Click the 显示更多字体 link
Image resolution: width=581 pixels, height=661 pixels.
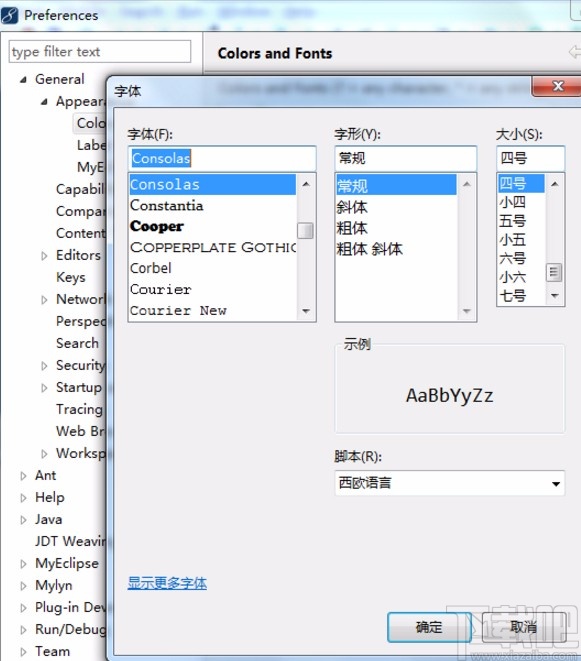[x=167, y=583]
